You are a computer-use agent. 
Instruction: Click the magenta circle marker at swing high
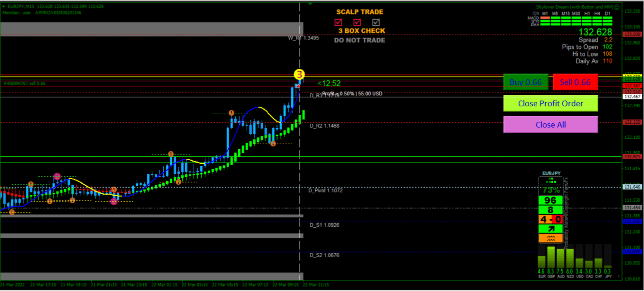click(x=57, y=177)
